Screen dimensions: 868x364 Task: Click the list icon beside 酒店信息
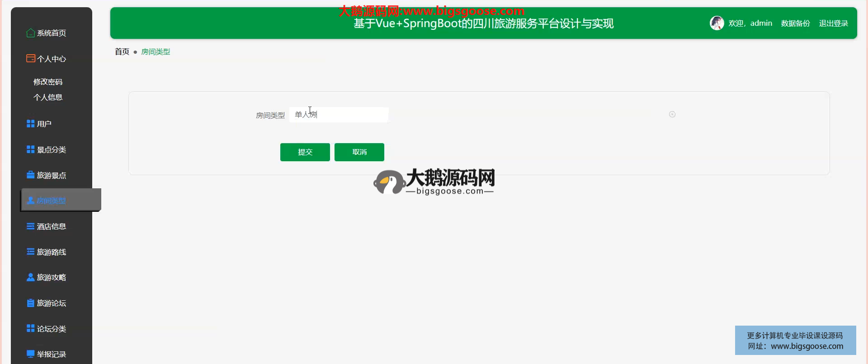[x=30, y=226]
